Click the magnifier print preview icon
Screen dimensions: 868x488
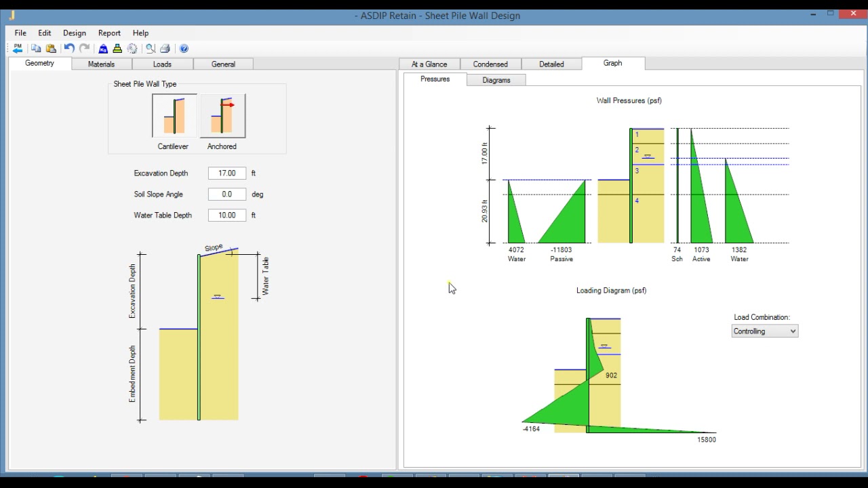pyautogui.click(x=151, y=48)
